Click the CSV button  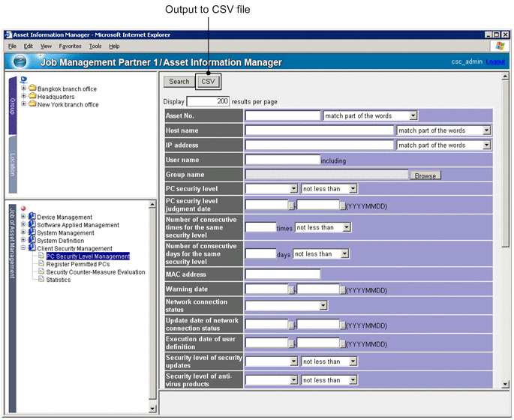point(208,82)
